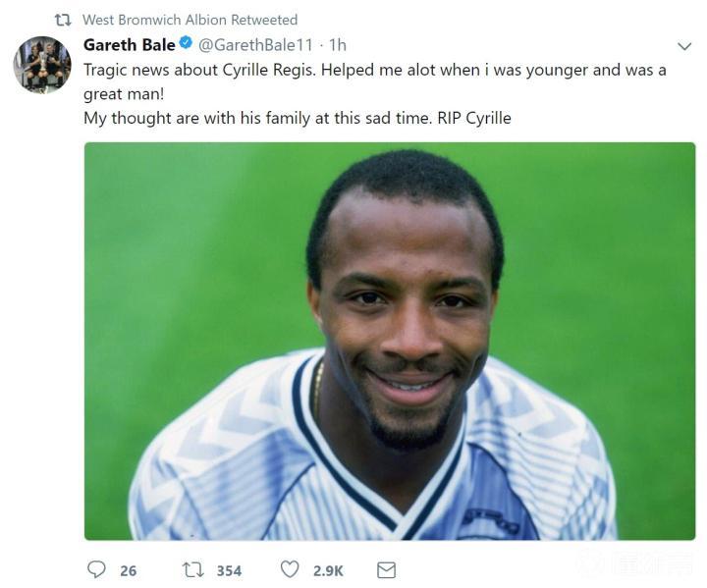Click "West Bromwich Albion Retweeted" text
This screenshot has width=707, height=588.
[x=190, y=20]
